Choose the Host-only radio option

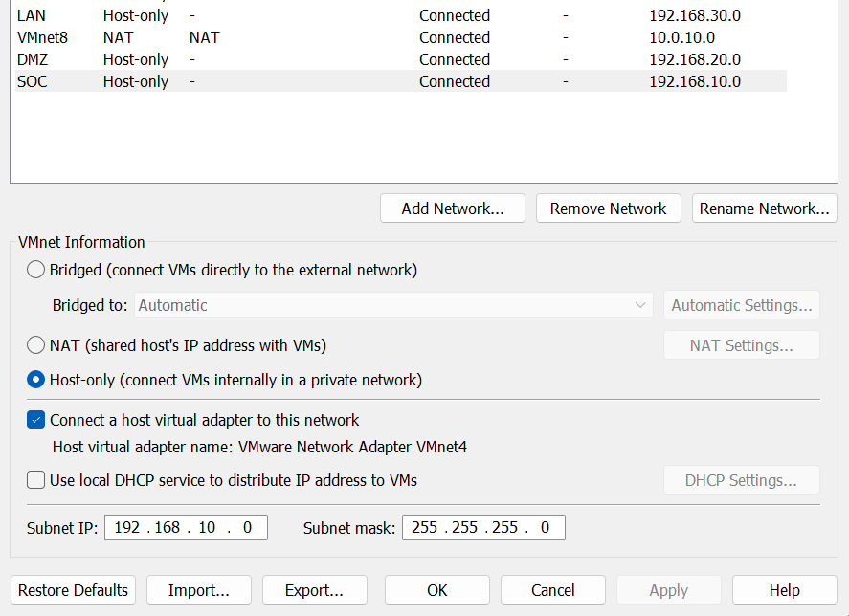click(x=36, y=380)
